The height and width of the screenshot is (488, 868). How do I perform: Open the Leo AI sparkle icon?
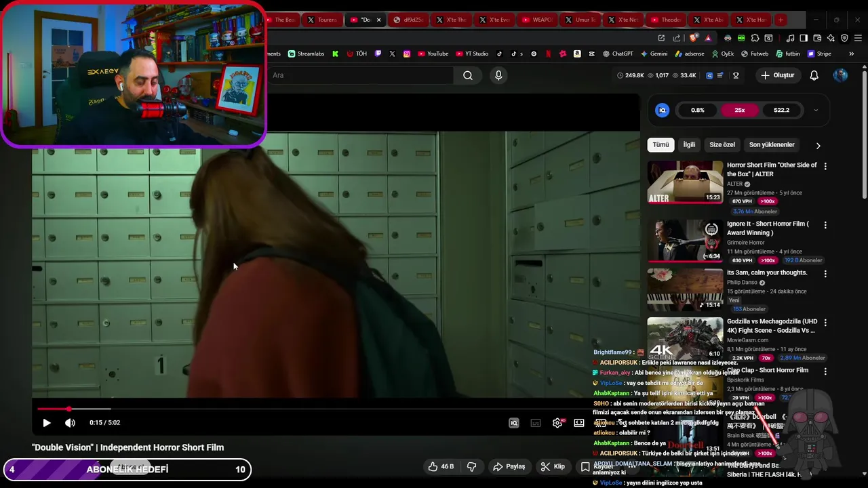pos(831,38)
